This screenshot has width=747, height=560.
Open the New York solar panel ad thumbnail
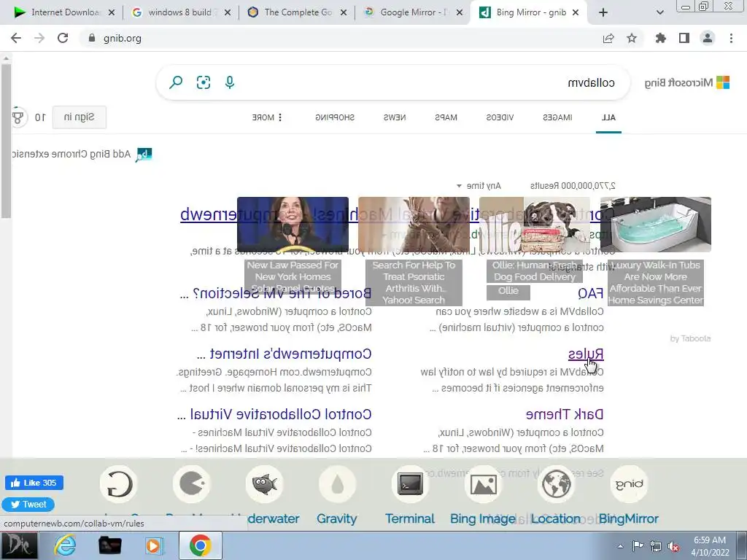[293, 225]
